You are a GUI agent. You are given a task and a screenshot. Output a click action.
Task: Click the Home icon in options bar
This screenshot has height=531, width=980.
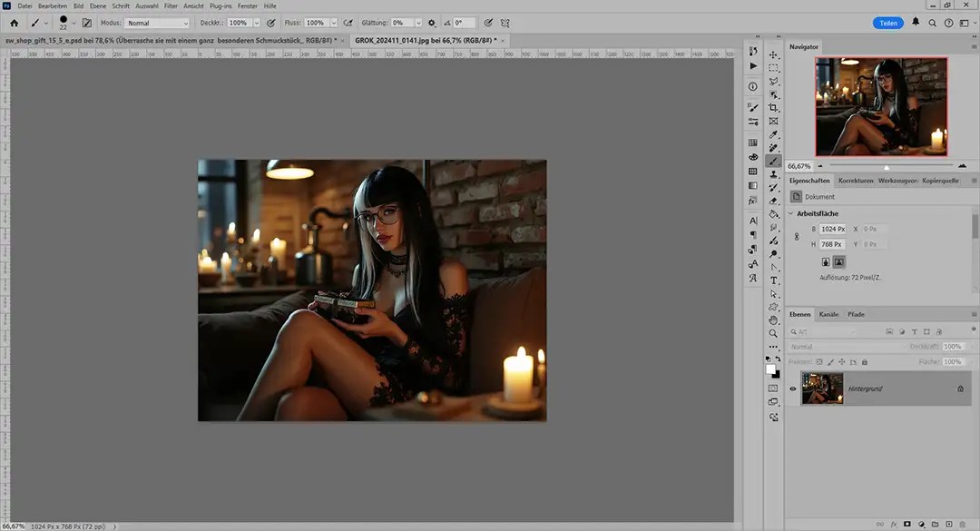15,22
